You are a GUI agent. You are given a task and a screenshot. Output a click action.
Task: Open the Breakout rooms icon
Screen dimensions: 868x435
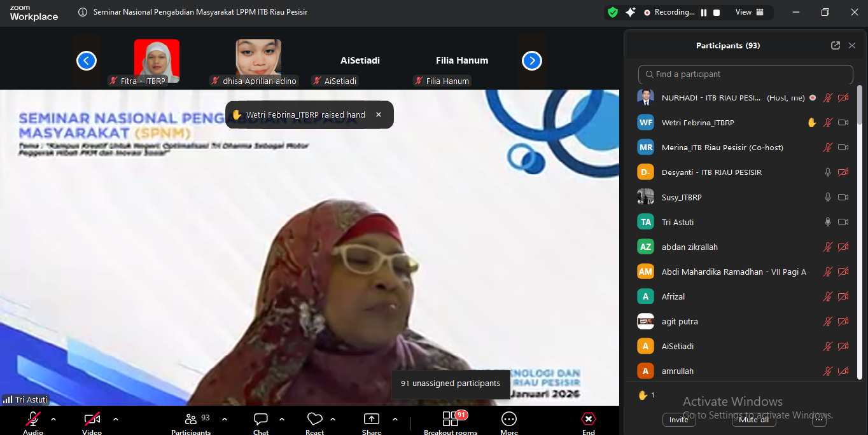click(x=451, y=420)
